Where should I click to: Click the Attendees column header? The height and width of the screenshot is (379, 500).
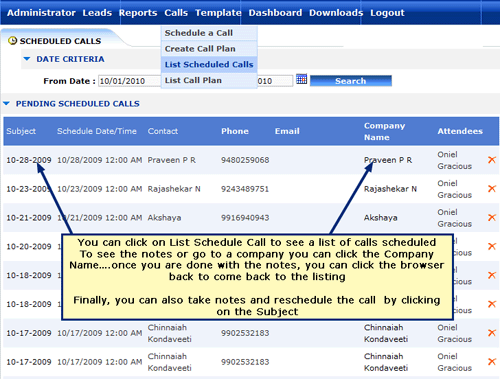point(460,131)
